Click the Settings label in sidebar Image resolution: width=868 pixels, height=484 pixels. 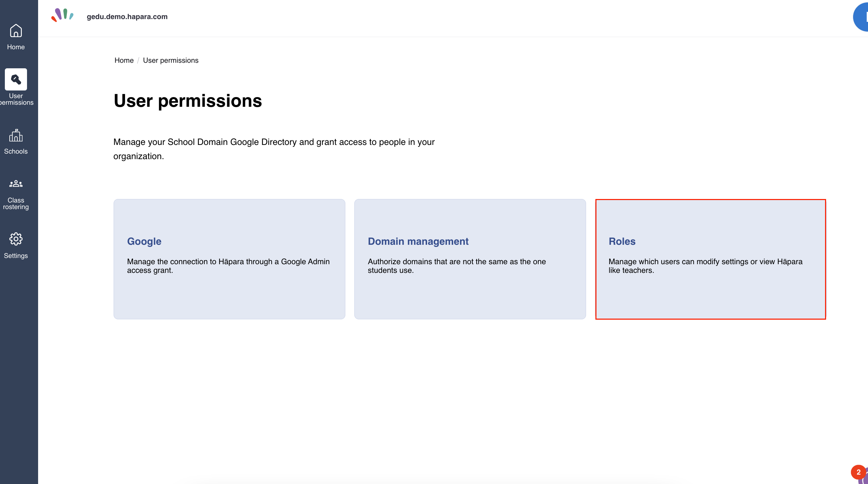16,256
